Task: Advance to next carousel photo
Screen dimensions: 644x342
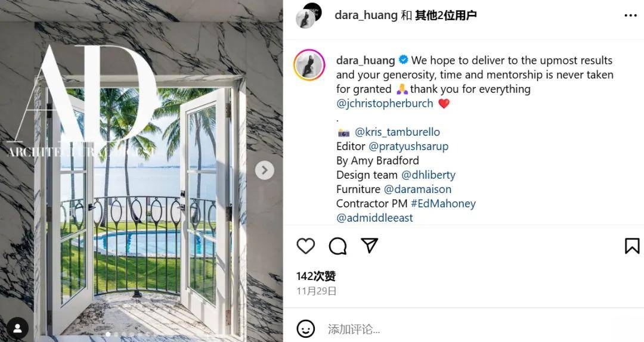Action: point(265,170)
